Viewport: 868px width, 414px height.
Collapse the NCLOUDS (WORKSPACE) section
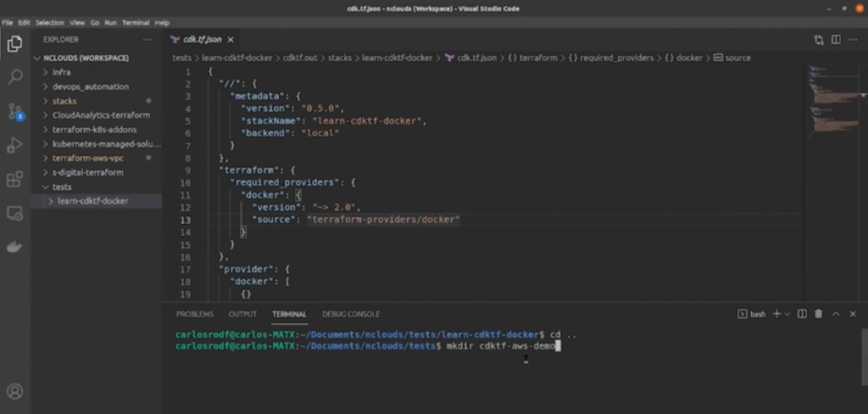pos(86,59)
